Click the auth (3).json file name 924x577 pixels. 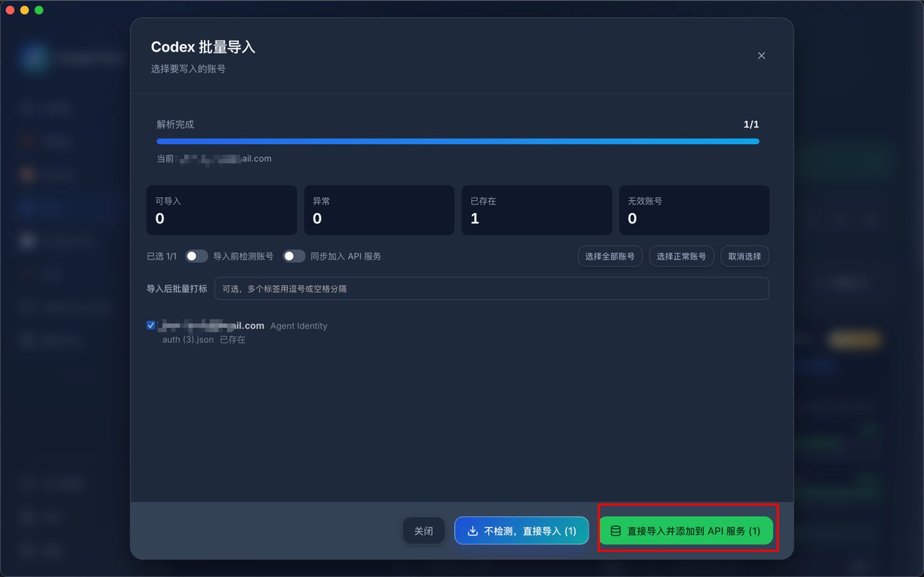click(188, 339)
